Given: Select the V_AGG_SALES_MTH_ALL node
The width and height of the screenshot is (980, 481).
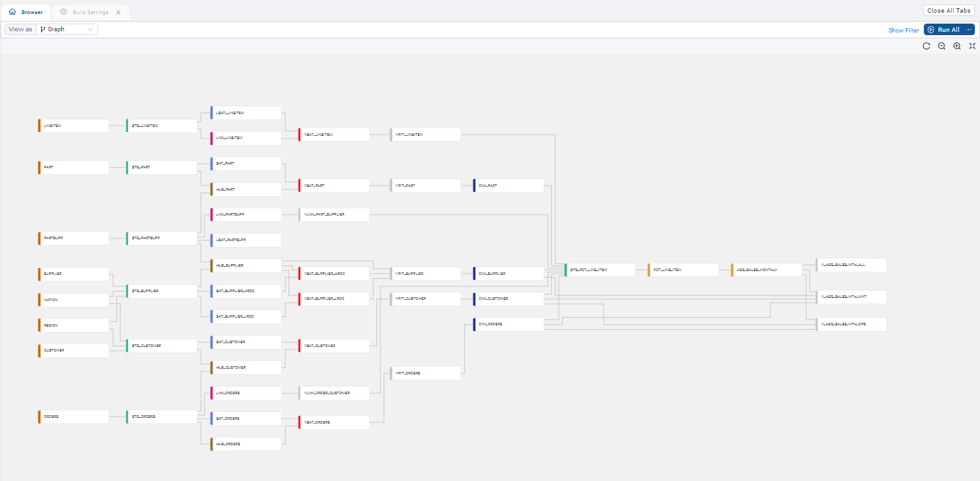Looking at the screenshot, I should [x=851, y=265].
